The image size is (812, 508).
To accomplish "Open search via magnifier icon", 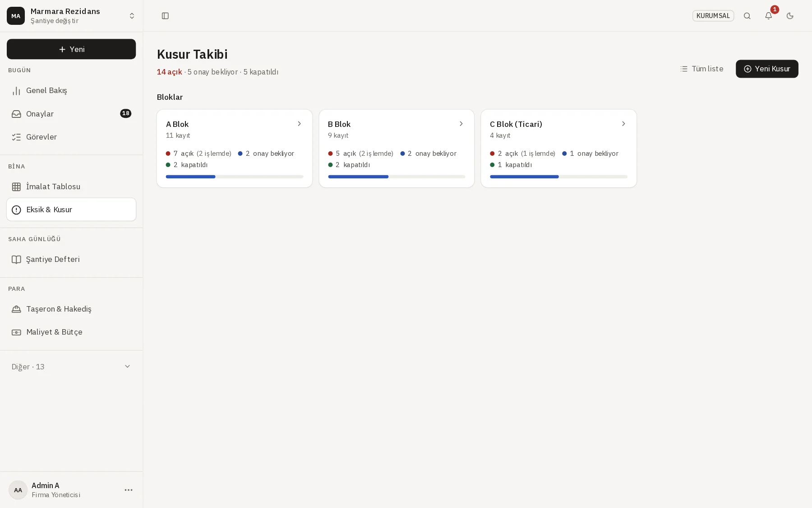I will pyautogui.click(x=747, y=16).
